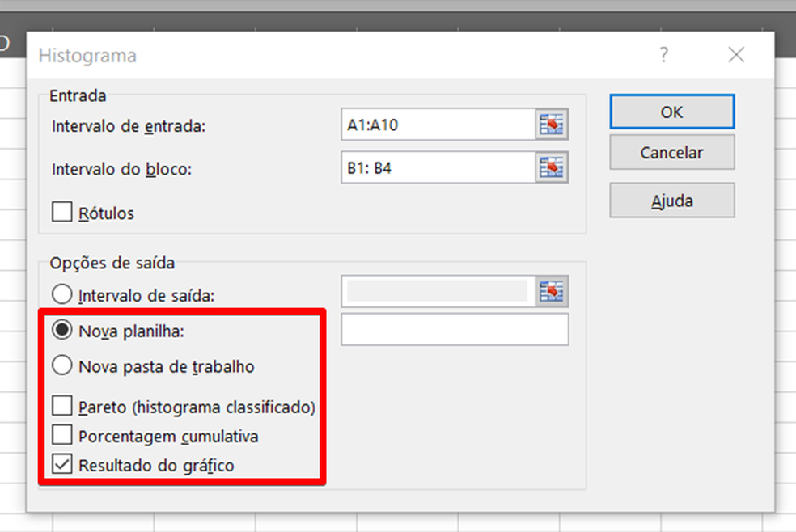
Task: Click the Intervalo de entrada field
Action: coord(437,125)
